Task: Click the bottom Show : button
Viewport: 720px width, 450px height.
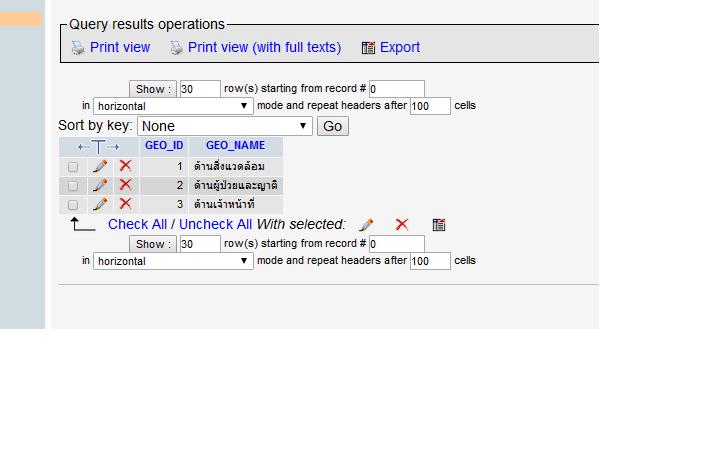Action: (153, 244)
